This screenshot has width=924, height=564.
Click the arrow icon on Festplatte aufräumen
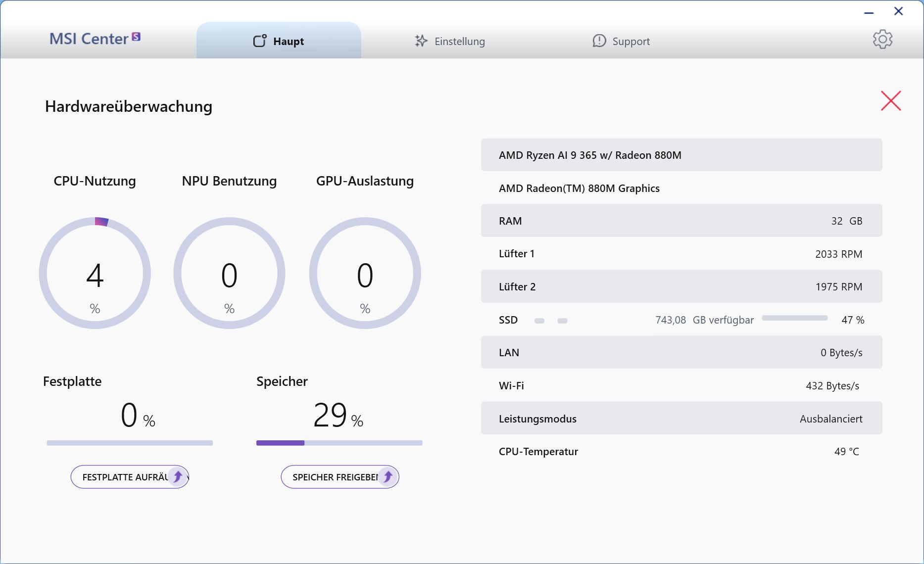coord(178,477)
